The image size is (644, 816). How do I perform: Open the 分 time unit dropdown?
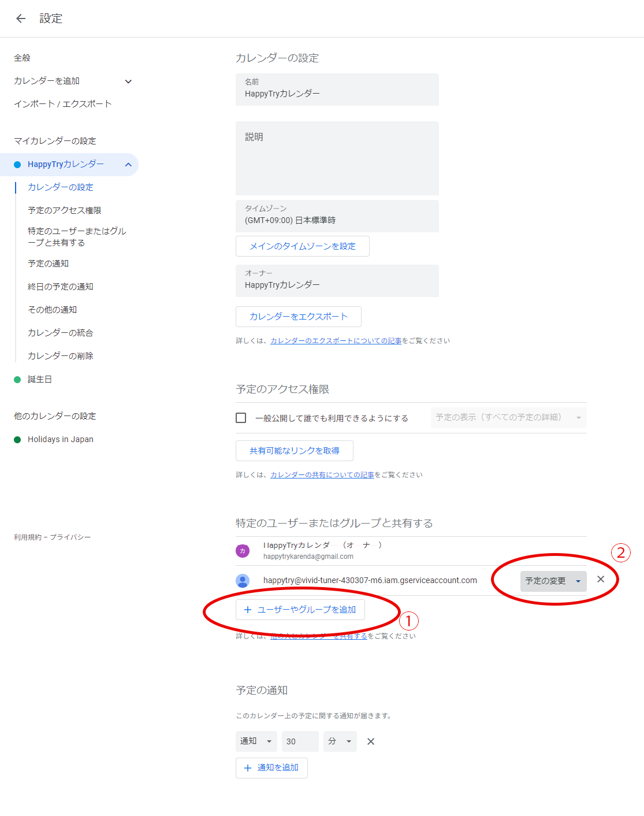[x=340, y=741]
